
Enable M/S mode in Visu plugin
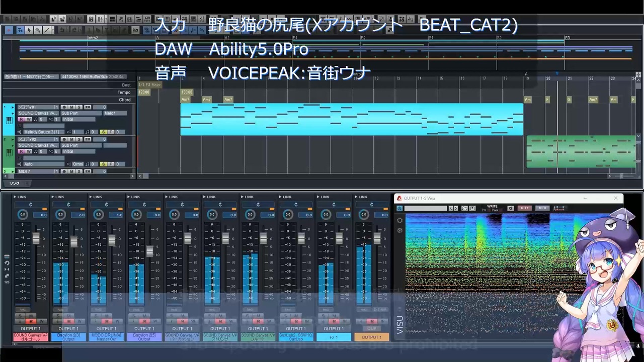(x=542, y=208)
